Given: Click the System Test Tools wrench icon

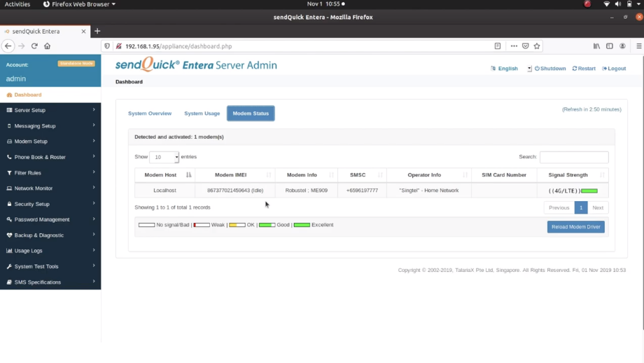Looking at the screenshot, I should [x=9, y=266].
